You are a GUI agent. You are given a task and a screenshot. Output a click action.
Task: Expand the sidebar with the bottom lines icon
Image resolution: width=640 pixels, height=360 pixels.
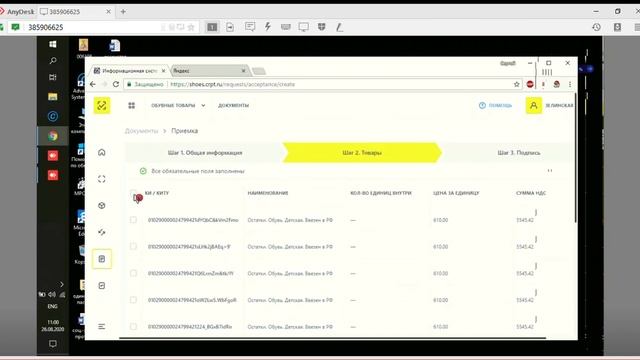(x=102, y=327)
